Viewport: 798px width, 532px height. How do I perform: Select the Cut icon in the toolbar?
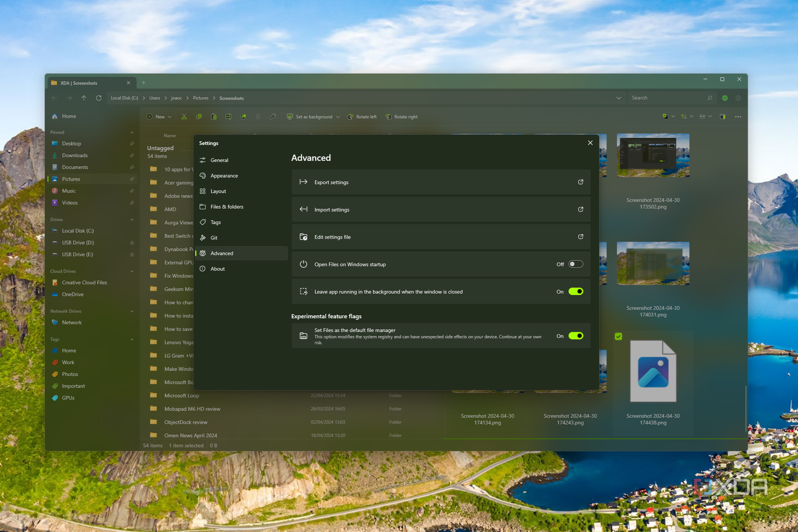tap(184, 117)
